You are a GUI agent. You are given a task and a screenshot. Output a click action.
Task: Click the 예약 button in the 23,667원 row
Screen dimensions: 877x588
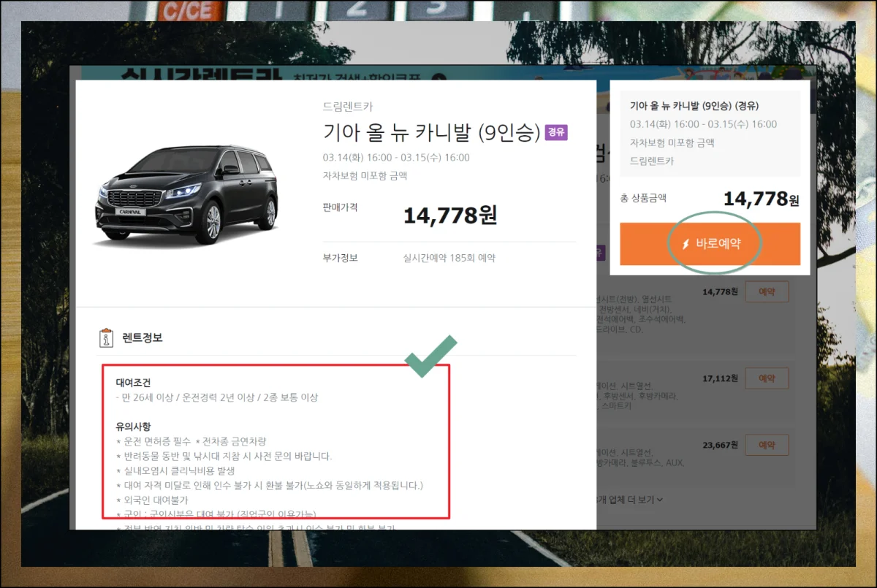[x=767, y=445]
